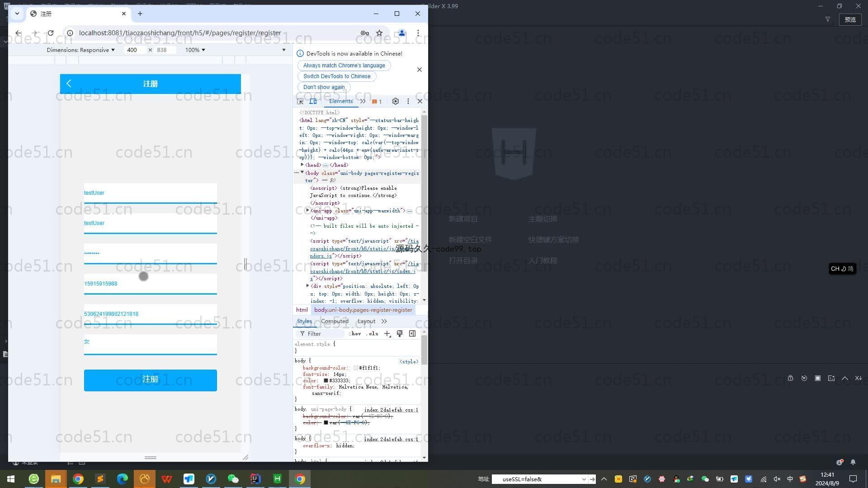This screenshot has height=488, width=868.
Task: Click the struck-through var(--UI-FG-0) color swatch
Action: coord(325,423)
